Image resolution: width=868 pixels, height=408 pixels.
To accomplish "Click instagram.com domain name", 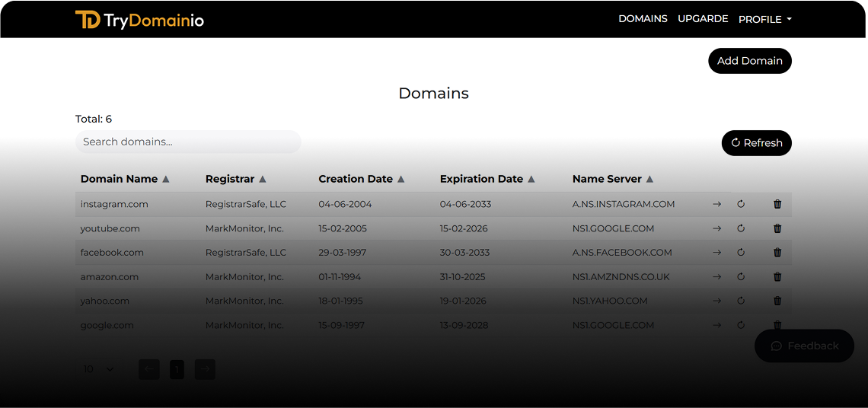I will tap(114, 204).
